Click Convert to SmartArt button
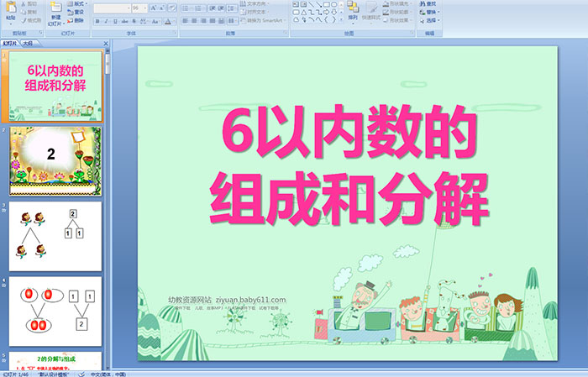This screenshot has width=588, height=377. (263, 20)
